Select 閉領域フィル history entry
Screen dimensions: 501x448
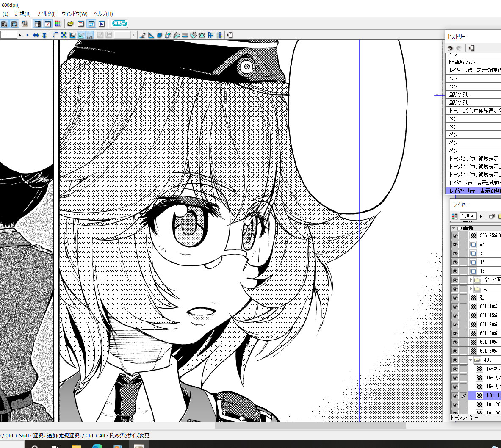[473, 62]
